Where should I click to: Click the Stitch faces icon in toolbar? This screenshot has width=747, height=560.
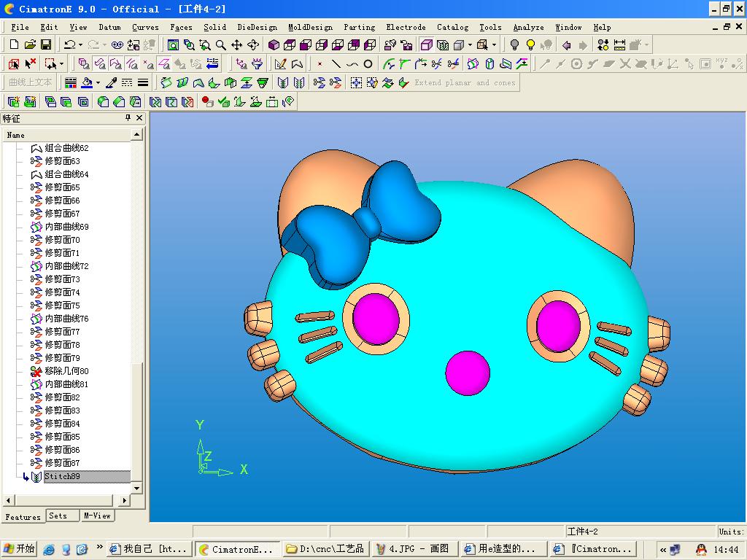tap(283, 82)
